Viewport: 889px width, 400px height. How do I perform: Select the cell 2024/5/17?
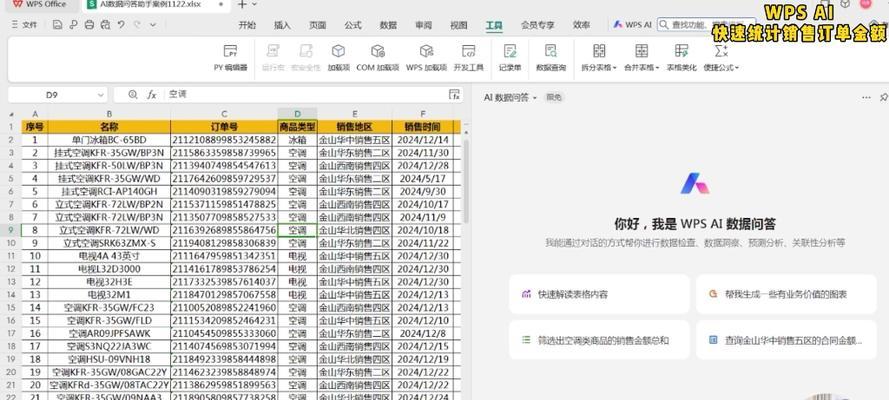(422, 178)
